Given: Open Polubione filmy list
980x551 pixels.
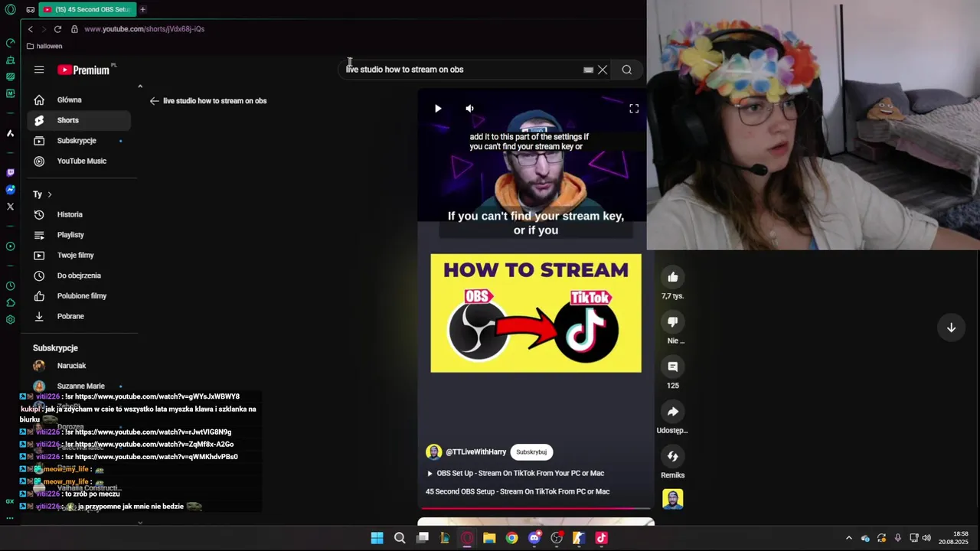Looking at the screenshot, I should point(79,295).
